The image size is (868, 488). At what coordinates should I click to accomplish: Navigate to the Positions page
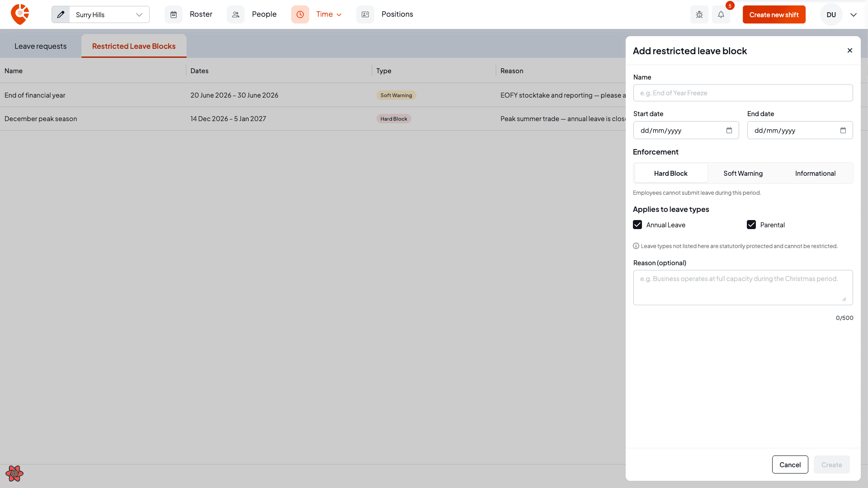(397, 14)
